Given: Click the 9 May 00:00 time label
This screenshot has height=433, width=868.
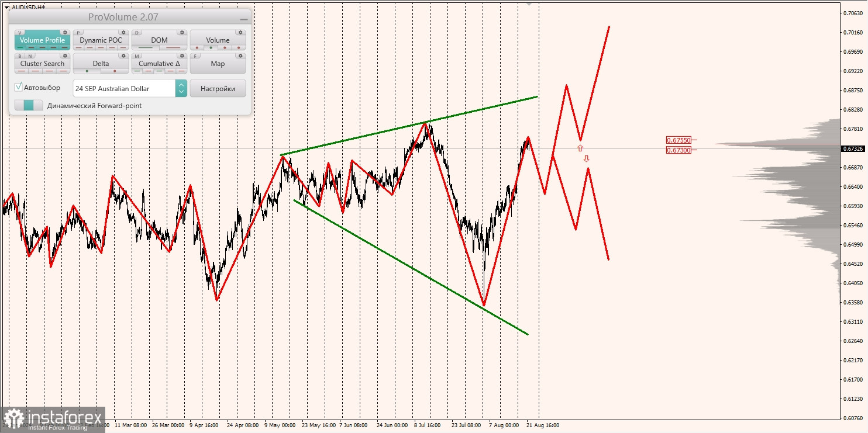Looking at the screenshot, I should click(x=280, y=425).
